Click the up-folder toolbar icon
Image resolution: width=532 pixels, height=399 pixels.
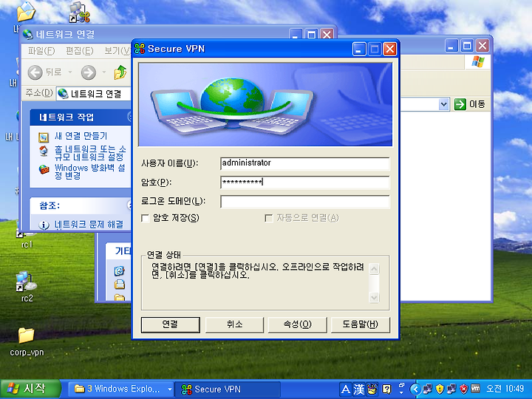[x=120, y=72]
